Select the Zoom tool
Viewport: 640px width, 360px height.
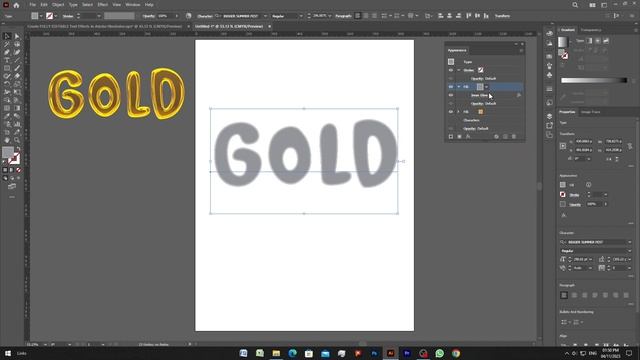point(17,140)
